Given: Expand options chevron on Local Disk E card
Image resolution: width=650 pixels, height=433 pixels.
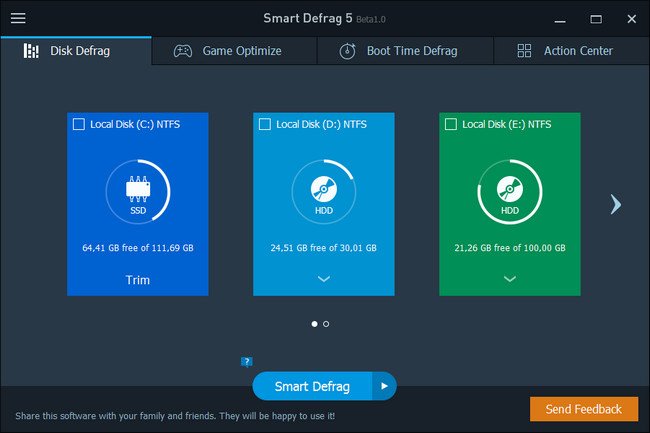Looking at the screenshot, I should click(510, 279).
